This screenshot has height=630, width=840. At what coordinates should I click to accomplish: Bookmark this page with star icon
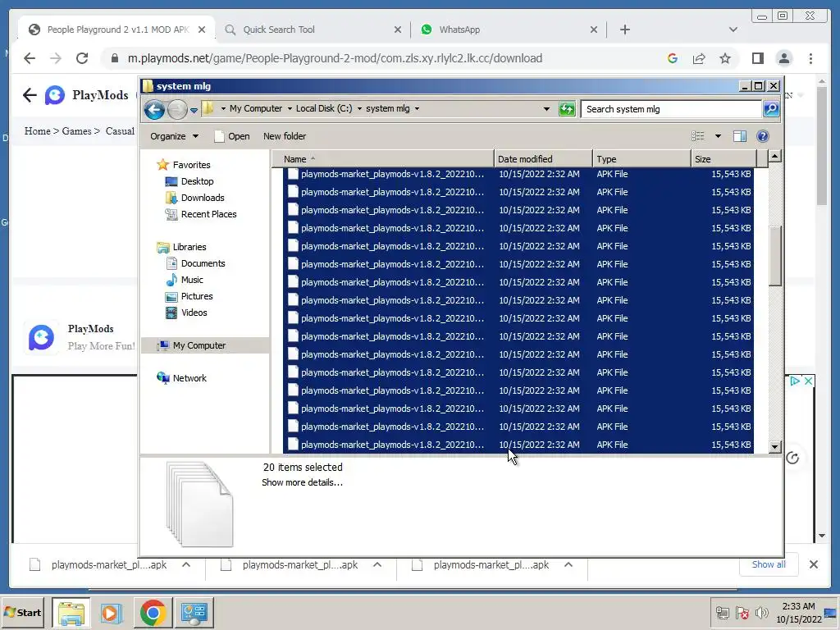(725, 58)
